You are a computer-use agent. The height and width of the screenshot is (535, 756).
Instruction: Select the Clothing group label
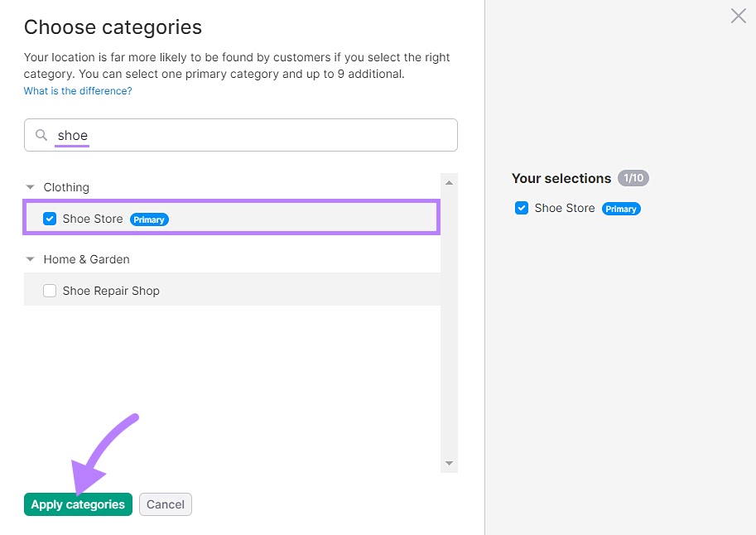tap(66, 186)
